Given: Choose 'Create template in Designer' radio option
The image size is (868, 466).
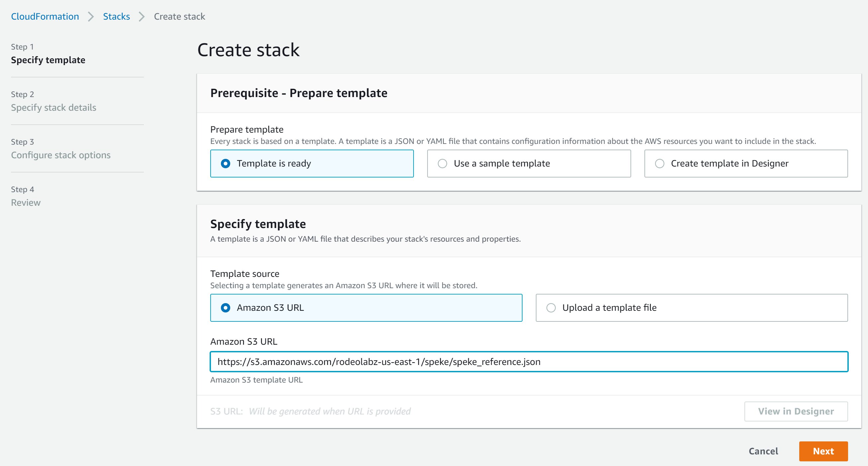Looking at the screenshot, I should click(746, 164).
